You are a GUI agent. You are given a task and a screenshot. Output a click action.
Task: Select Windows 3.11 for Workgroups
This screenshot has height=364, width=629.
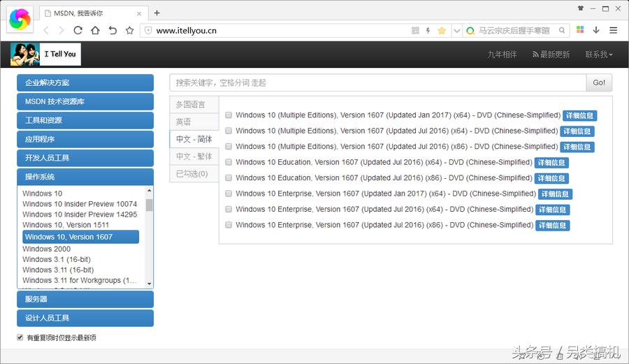pyautogui.click(x=80, y=280)
